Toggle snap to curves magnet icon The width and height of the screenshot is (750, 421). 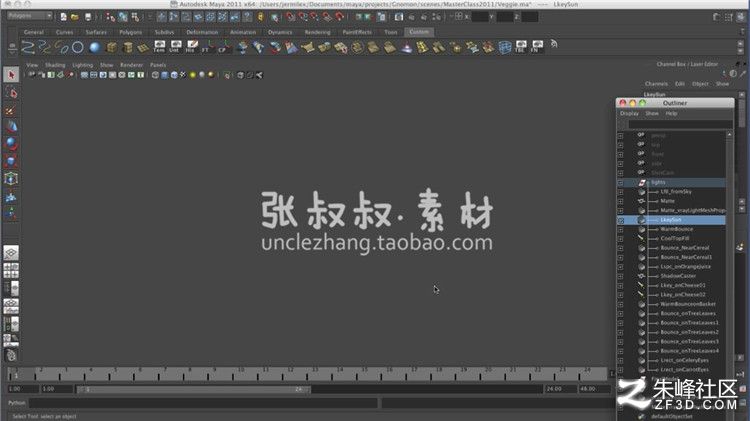[x=302, y=17]
